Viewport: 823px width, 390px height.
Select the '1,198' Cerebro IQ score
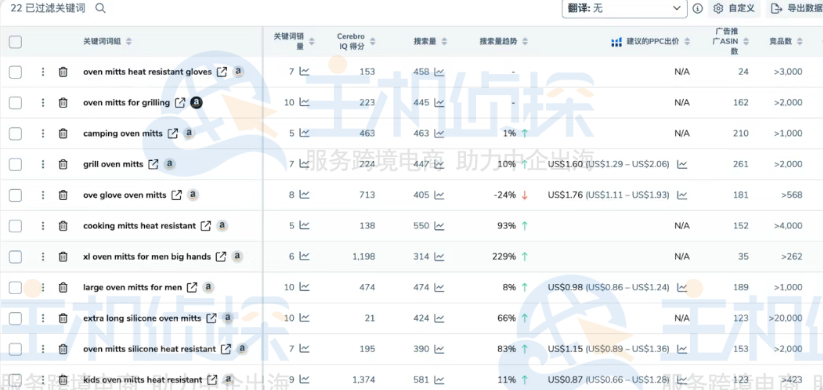coord(364,257)
